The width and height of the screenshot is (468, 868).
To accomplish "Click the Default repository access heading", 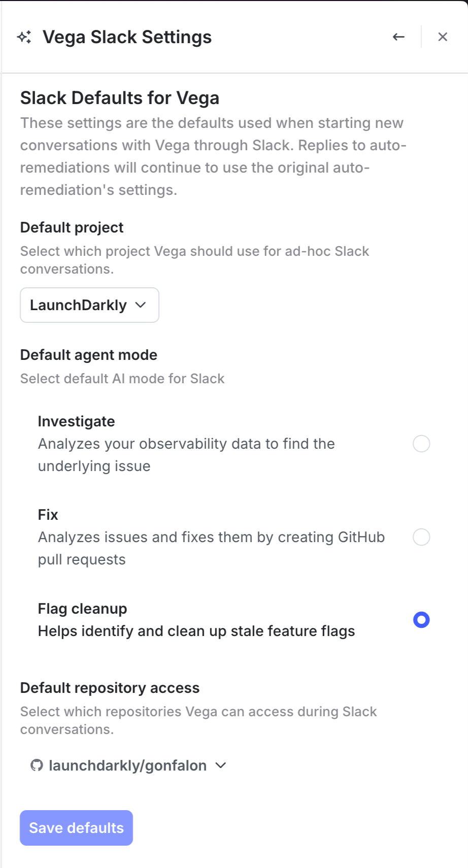I will tap(110, 688).
